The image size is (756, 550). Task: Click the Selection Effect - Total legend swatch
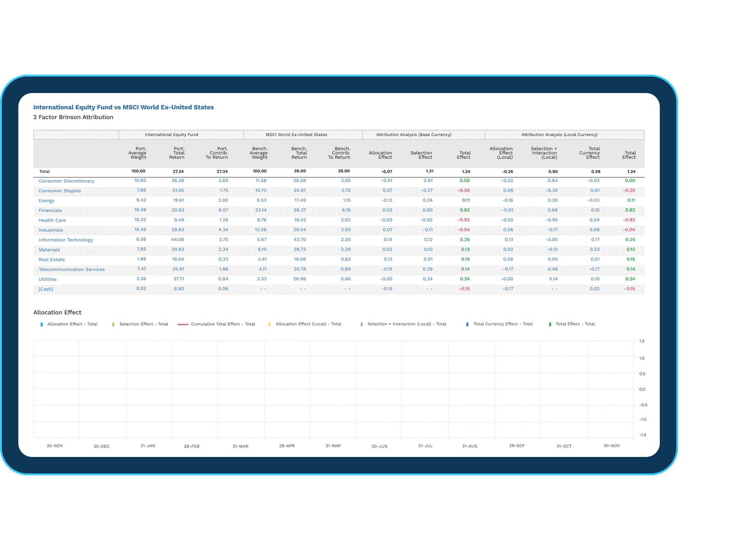[113, 324]
